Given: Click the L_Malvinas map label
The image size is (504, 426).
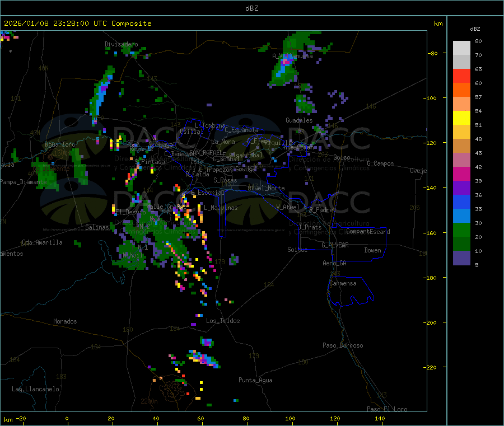Looking at the screenshot, I should pyautogui.click(x=221, y=208).
